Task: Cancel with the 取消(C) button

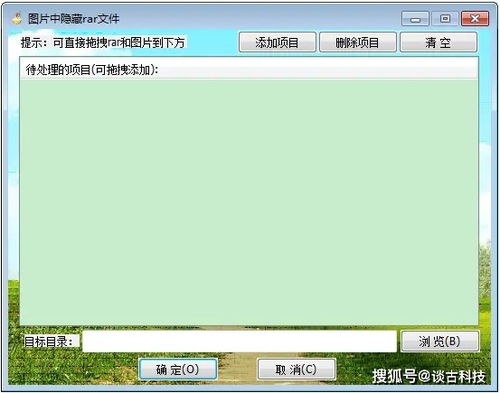Action: click(x=296, y=369)
